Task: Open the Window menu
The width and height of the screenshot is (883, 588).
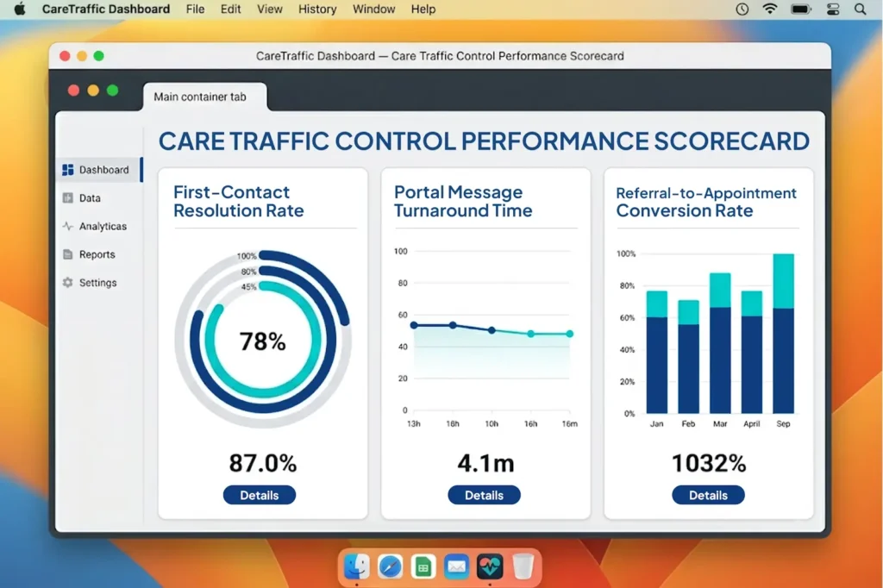Action: pos(374,9)
